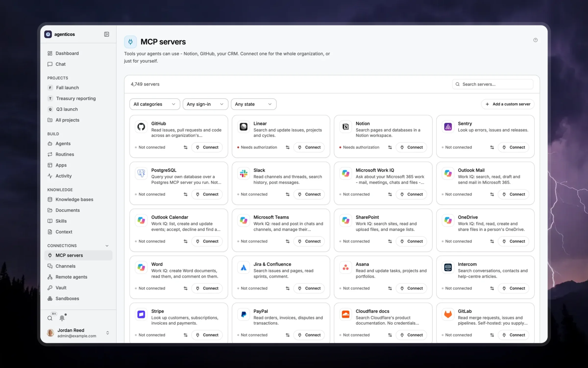Open the Slack card settings sliders icon
The height and width of the screenshot is (368, 588).
[x=288, y=194]
